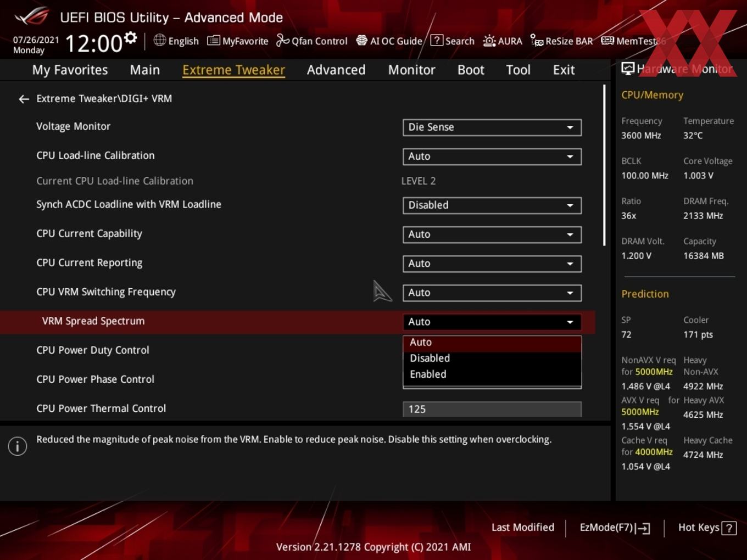This screenshot has width=747, height=560.
Task: Click Cooler 171 pts value
Action: (698, 335)
